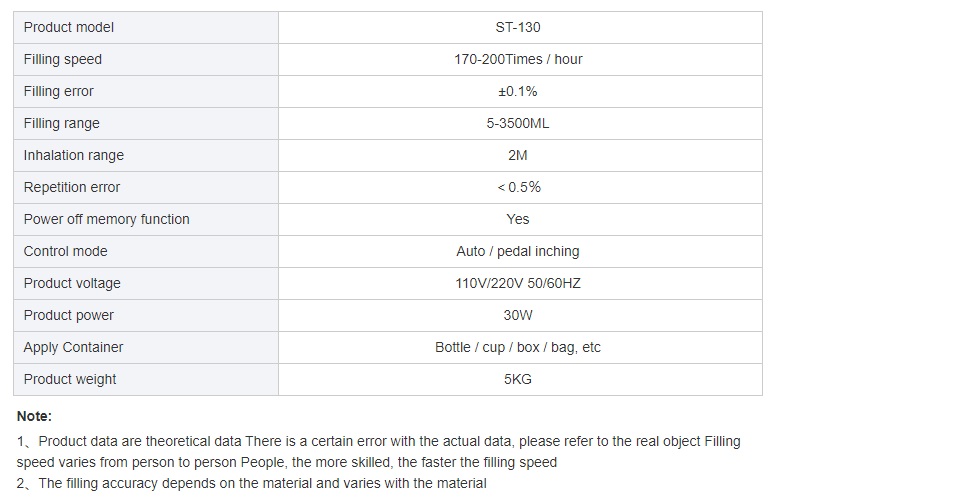Select the Apply Container label
954x503 pixels.
pyautogui.click(x=73, y=347)
